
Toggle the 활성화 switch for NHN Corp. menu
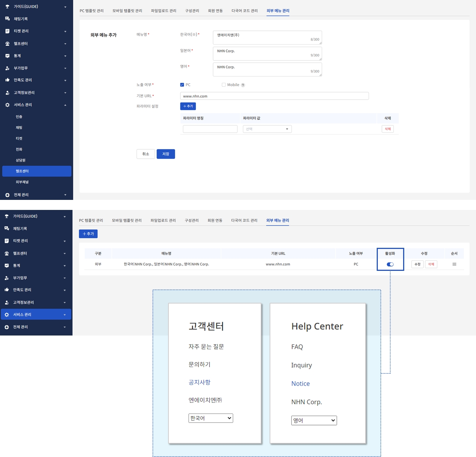[390, 265]
